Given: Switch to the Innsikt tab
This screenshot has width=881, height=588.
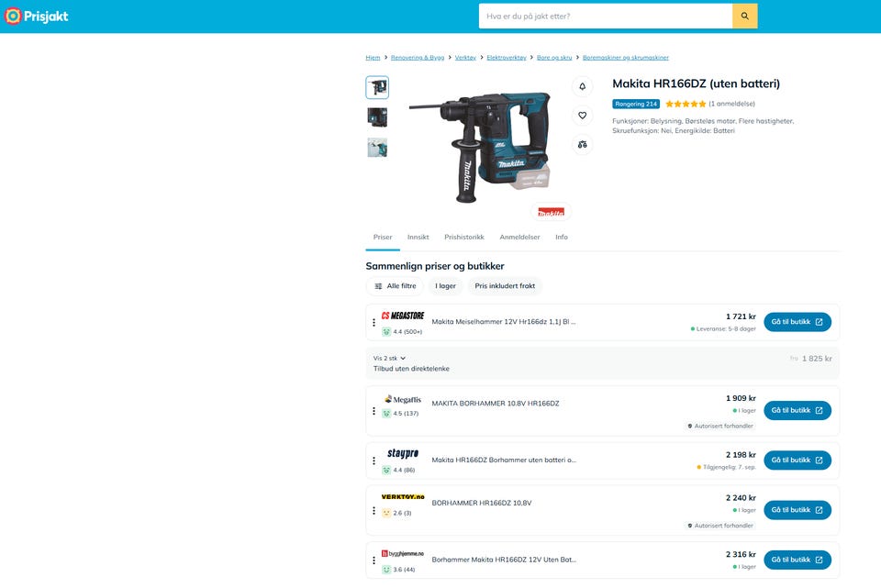Looking at the screenshot, I should click(418, 237).
